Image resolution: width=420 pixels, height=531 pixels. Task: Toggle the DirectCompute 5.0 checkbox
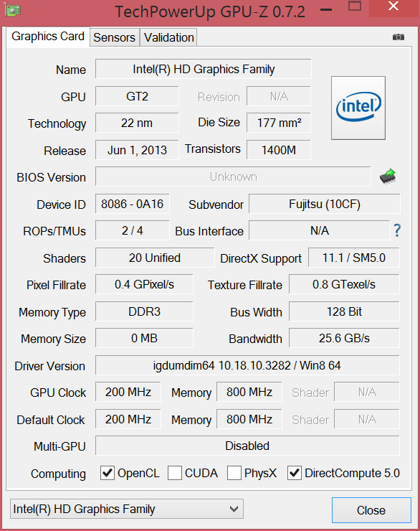pos(294,473)
